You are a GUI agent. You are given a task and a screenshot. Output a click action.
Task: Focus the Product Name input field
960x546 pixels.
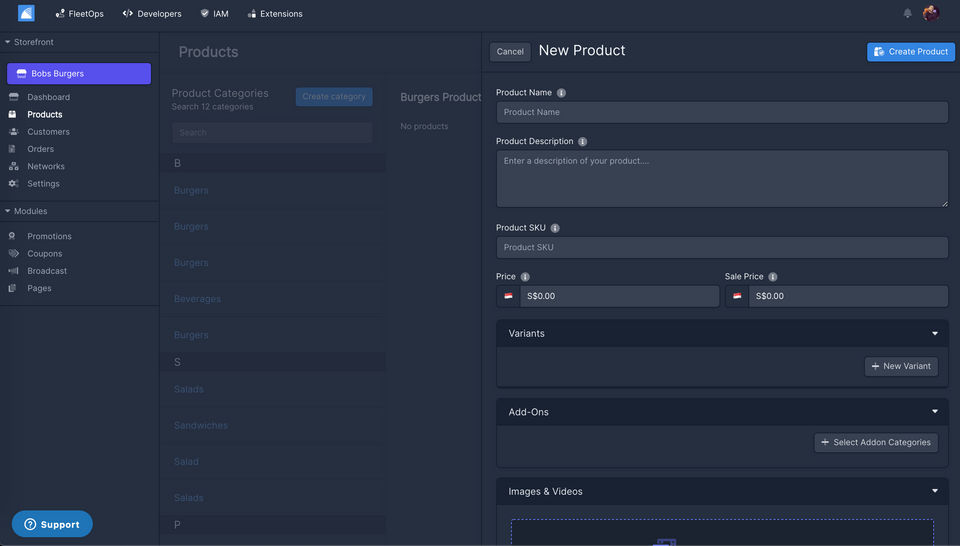(x=722, y=112)
